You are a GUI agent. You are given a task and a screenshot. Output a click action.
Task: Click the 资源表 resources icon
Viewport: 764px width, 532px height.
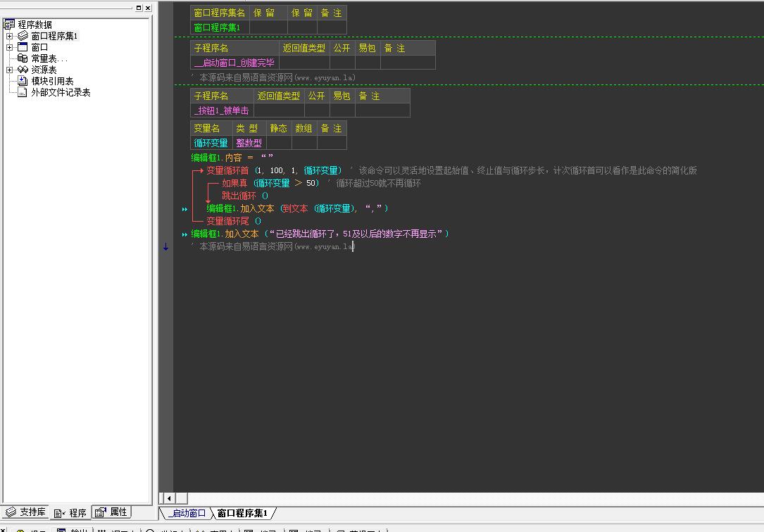23,70
